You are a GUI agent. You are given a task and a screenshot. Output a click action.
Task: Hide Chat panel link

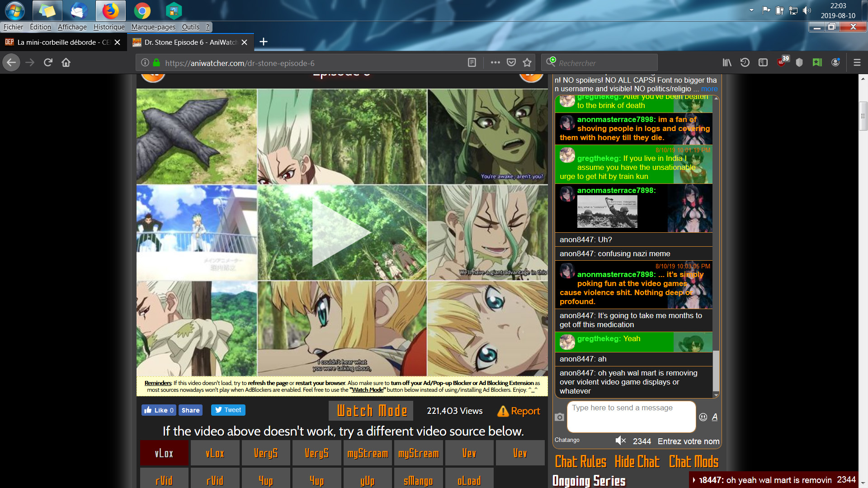tap(637, 462)
